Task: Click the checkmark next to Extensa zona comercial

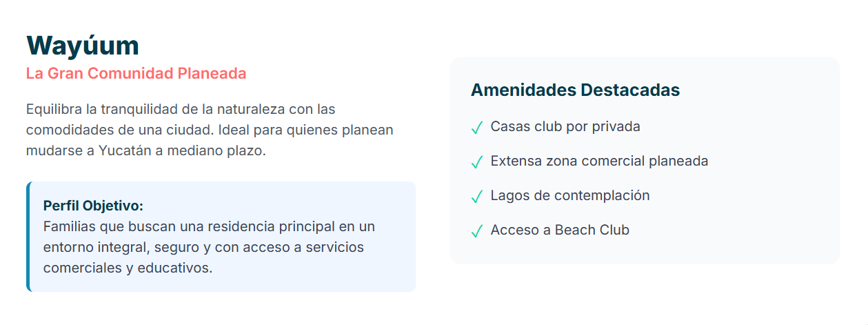Action: pyautogui.click(x=476, y=162)
